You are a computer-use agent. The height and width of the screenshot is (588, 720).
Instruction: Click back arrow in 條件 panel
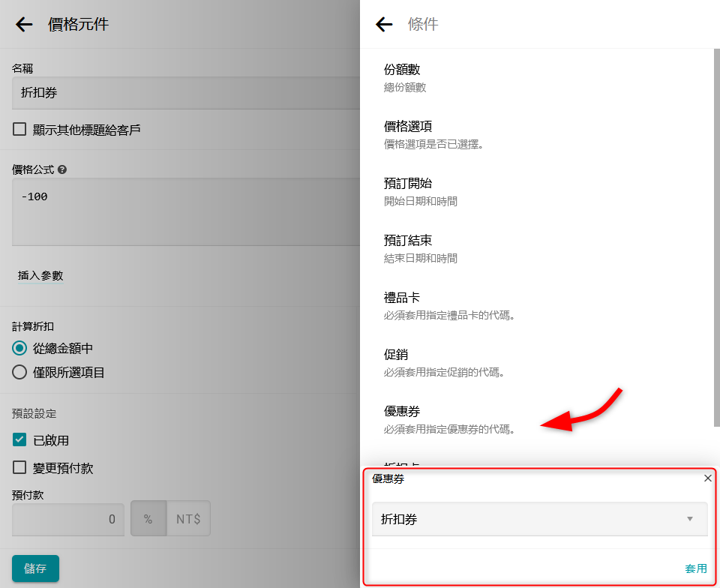(x=384, y=25)
